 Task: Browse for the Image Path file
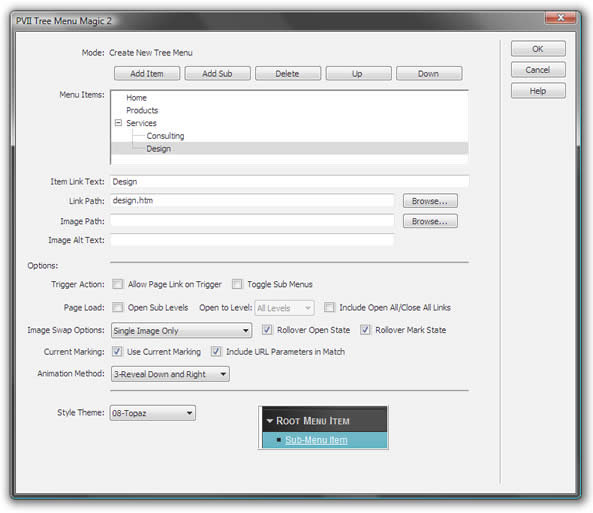pos(430,221)
